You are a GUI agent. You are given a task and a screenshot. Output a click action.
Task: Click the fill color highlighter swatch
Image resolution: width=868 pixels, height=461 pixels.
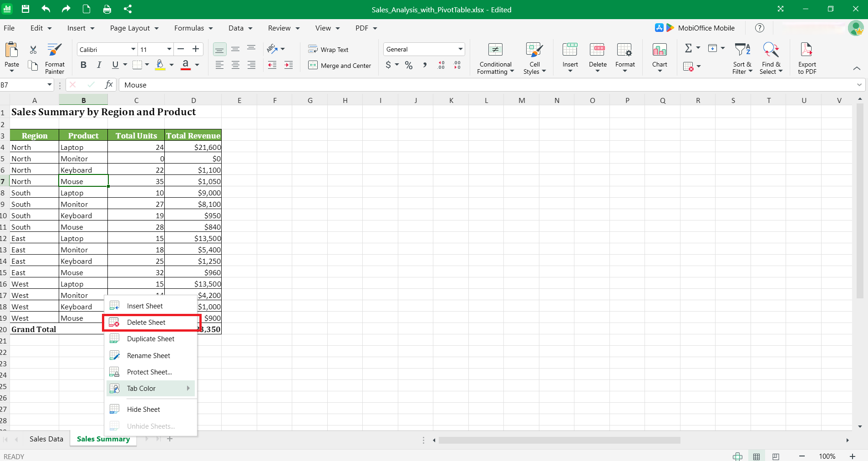click(x=160, y=65)
